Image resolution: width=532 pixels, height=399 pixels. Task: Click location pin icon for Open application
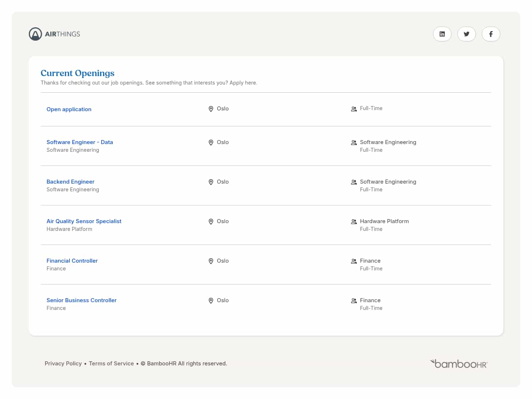pos(211,109)
